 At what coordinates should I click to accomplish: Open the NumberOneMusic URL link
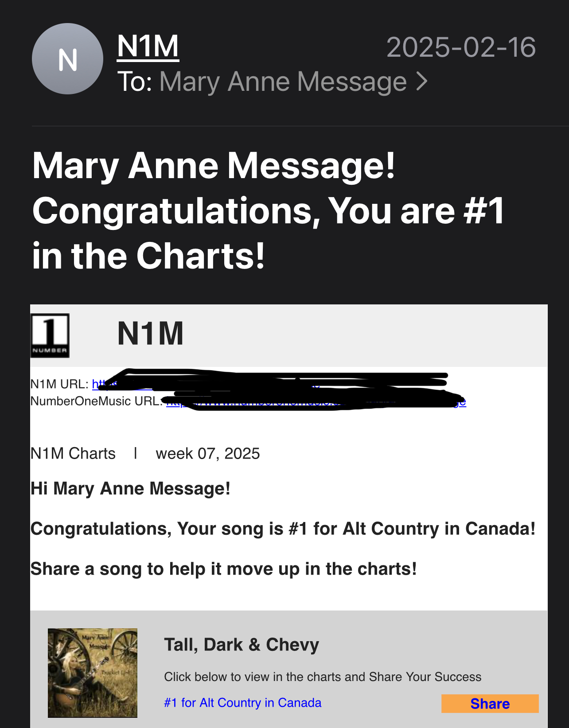click(316, 401)
